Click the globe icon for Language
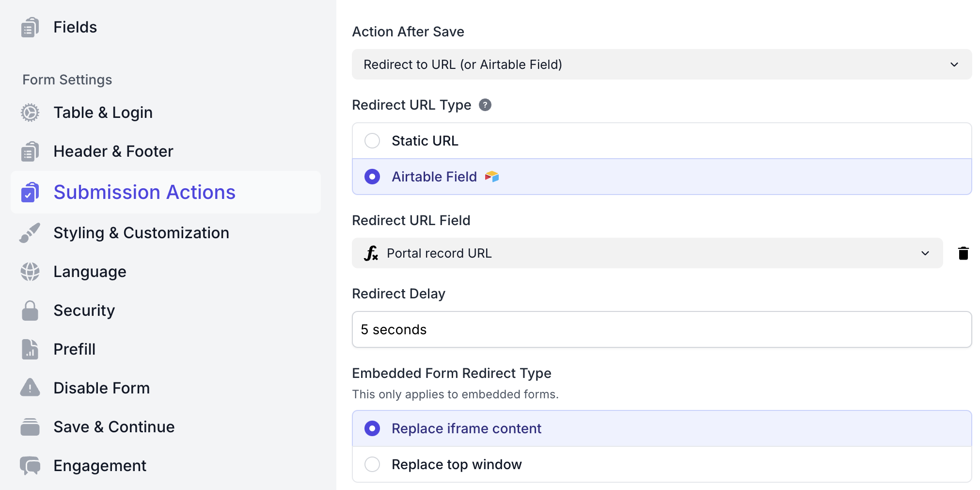The width and height of the screenshot is (980, 490). [30, 272]
